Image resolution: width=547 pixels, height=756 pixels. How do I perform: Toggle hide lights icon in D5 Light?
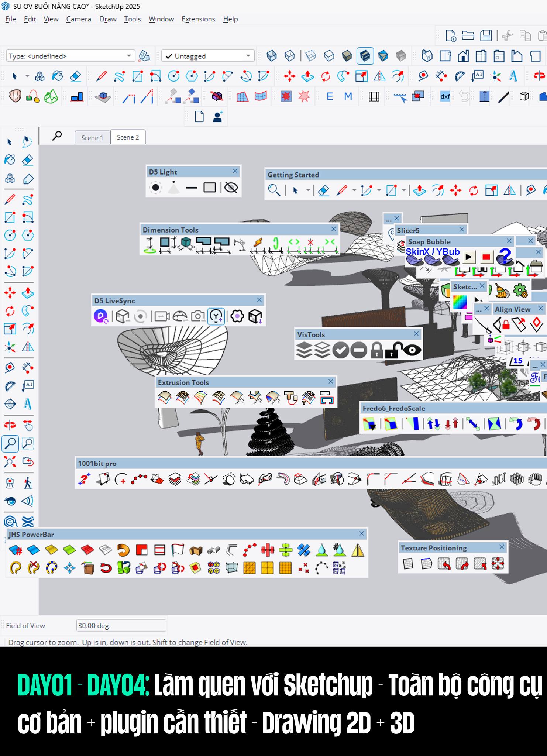(x=231, y=188)
